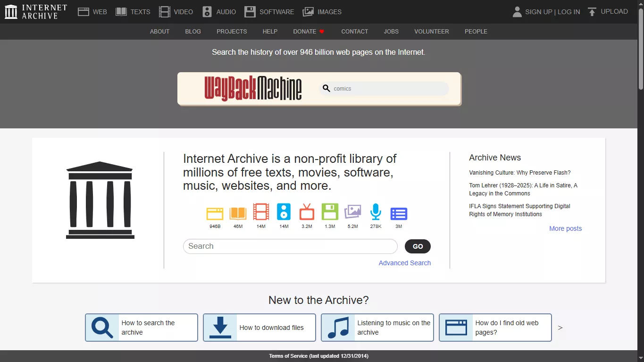
Task: Open the 'How to download files' card icon
Action: (220, 327)
